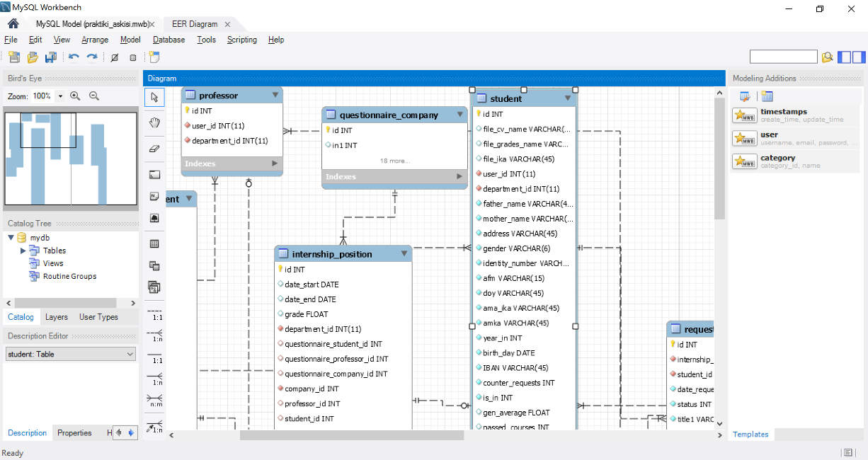The image size is (868, 460).
Task: Expand Indexes section of professor table
Action: tap(275, 163)
